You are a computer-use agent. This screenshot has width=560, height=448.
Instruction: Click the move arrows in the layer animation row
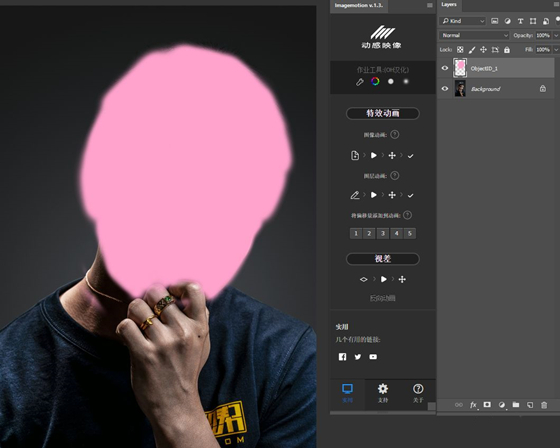[392, 195]
